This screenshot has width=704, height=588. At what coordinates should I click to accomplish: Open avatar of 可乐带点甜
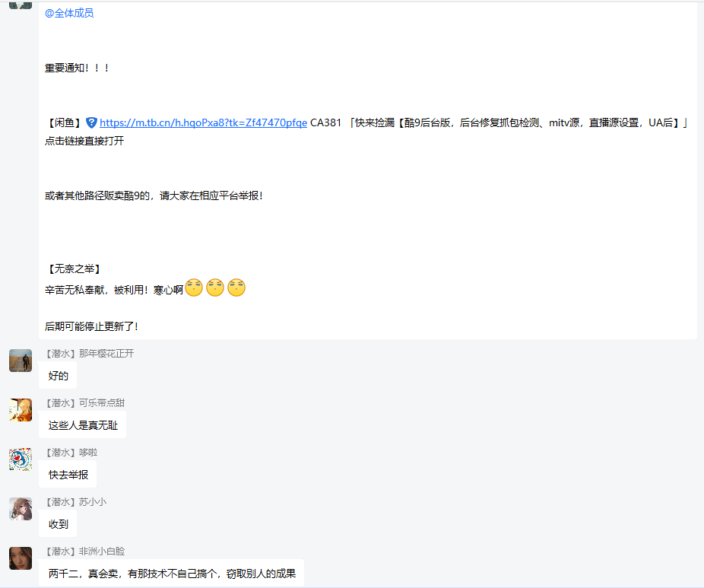tap(21, 410)
